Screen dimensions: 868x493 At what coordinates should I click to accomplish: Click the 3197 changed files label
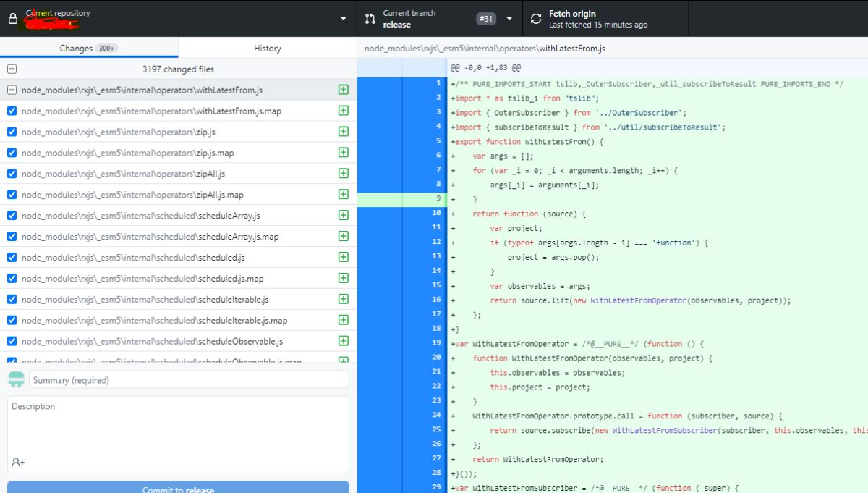click(178, 69)
